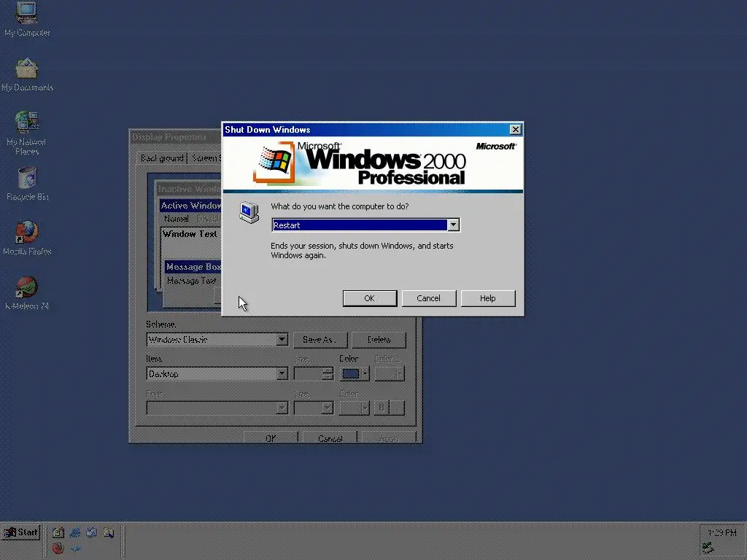The height and width of the screenshot is (560, 747).
Task: Click Apply in Display Properties window
Action: 390,438
